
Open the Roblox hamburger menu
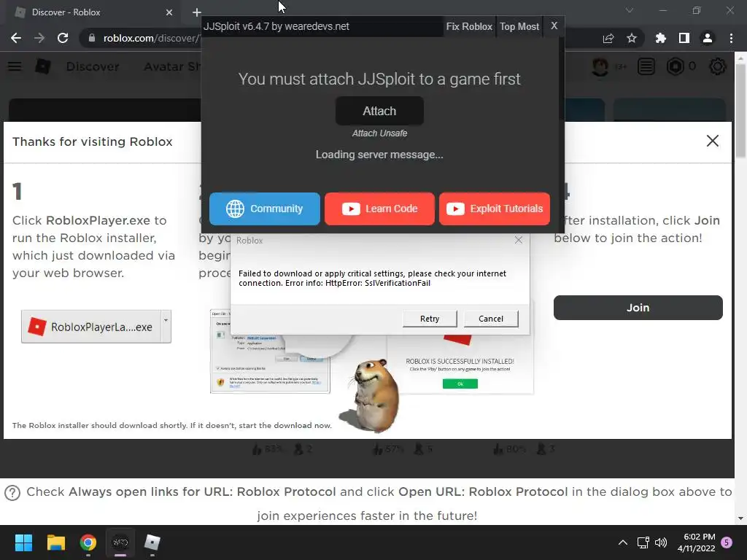[15, 66]
